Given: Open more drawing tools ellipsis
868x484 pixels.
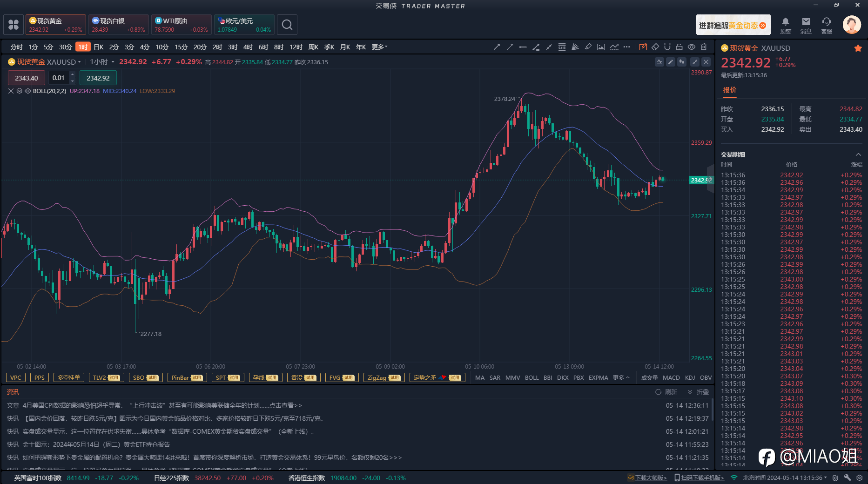Looking at the screenshot, I should [x=627, y=47].
